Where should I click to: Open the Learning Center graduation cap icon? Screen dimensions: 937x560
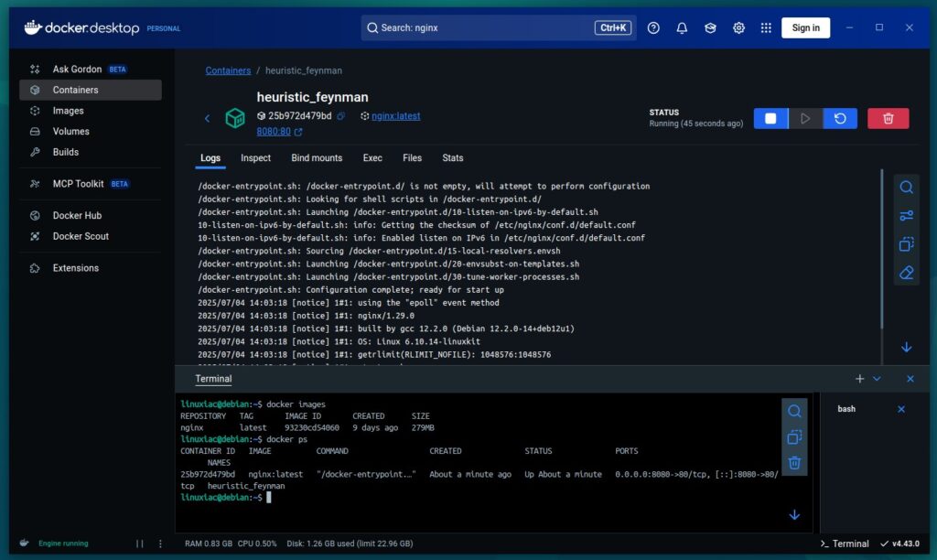(x=710, y=27)
